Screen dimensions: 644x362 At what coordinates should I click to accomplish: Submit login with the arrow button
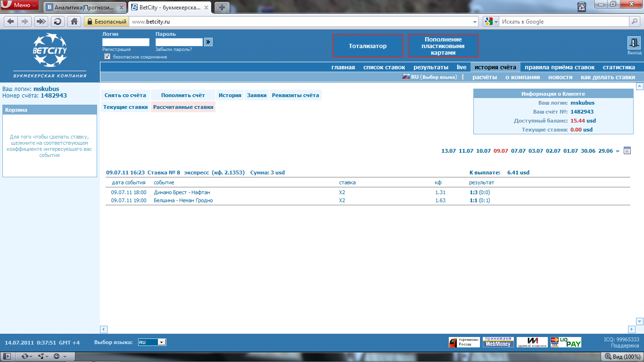(x=208, y=42)
